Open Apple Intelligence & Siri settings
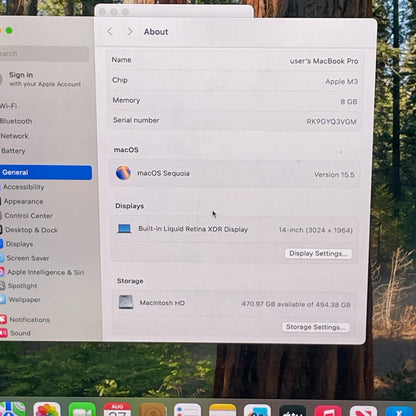 pos(45,272)
